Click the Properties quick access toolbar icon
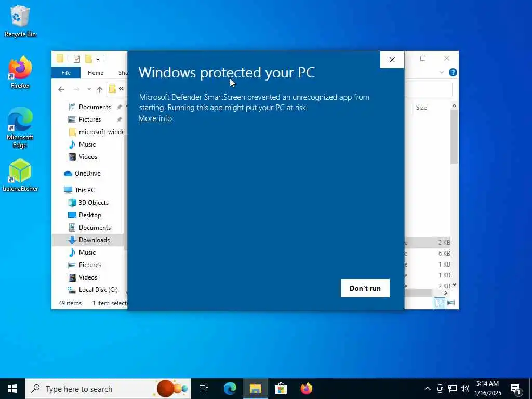Screen dimensions: 532x399 tap(77, 59)
